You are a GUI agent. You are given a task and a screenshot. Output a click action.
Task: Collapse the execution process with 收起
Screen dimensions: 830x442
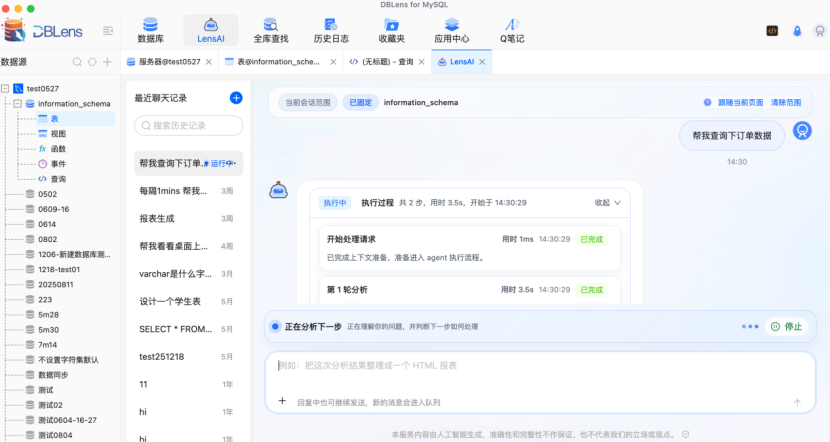coord(608,203)
